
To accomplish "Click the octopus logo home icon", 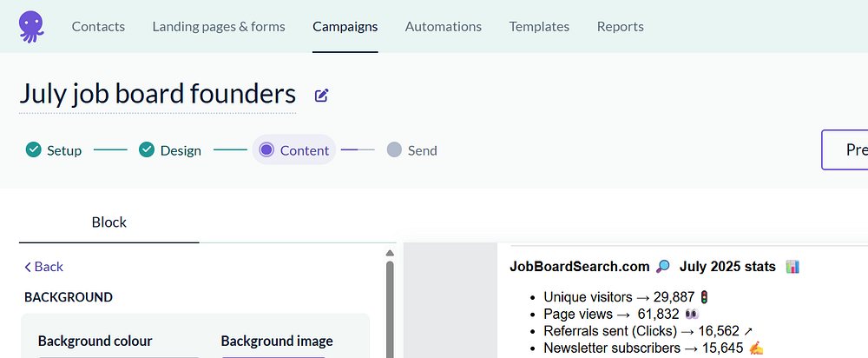I will coord(30,25).
